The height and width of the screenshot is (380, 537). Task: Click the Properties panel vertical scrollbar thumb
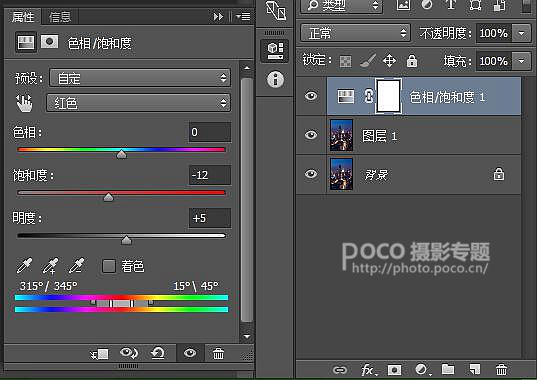247,200
